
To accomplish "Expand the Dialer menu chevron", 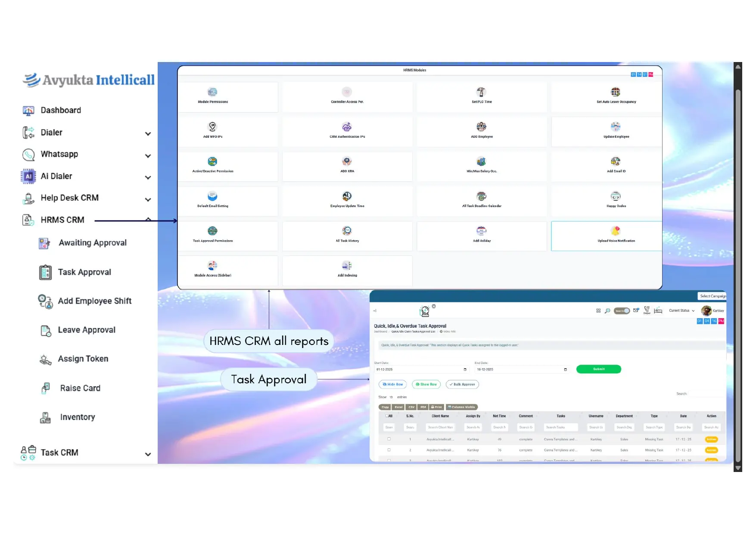I will [x=148, y=134].
